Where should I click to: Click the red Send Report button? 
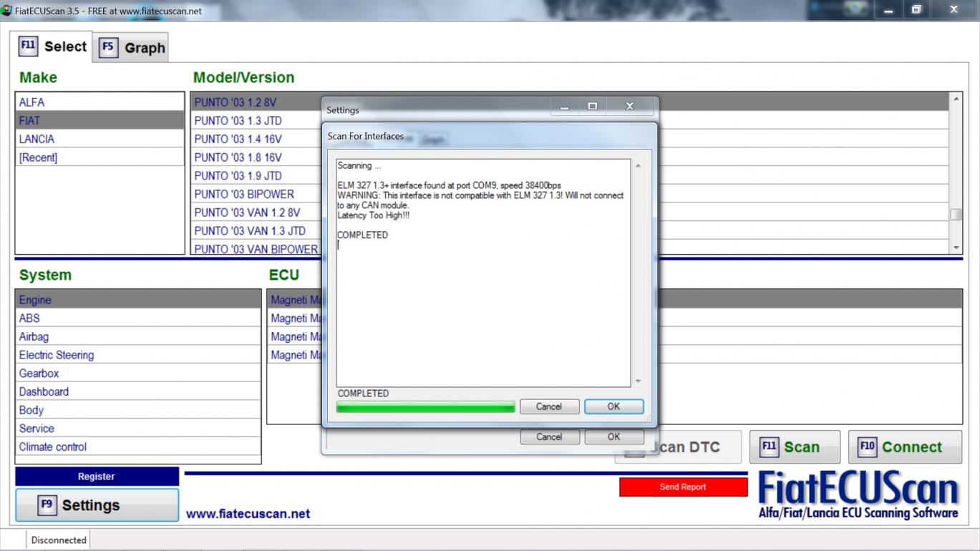(682, 487)
